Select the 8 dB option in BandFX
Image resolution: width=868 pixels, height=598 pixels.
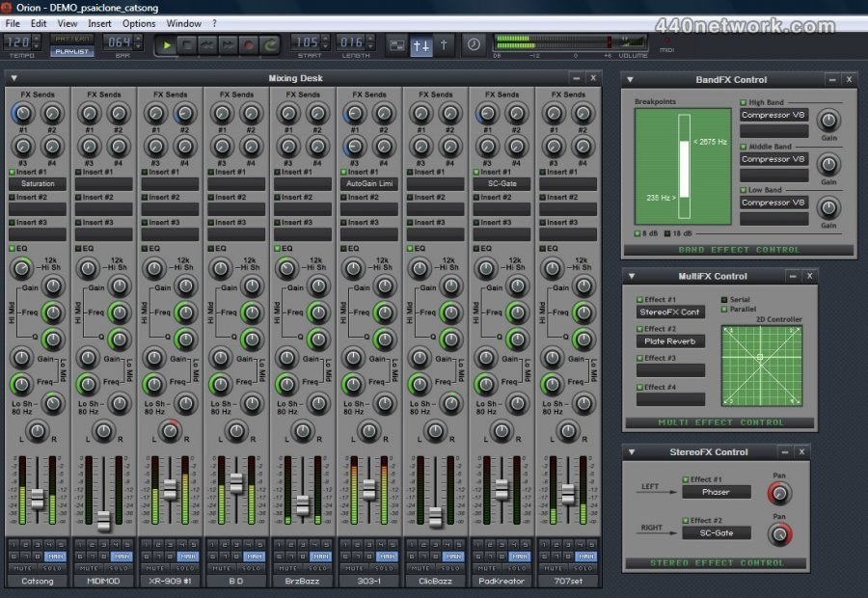tap(637, 233)
